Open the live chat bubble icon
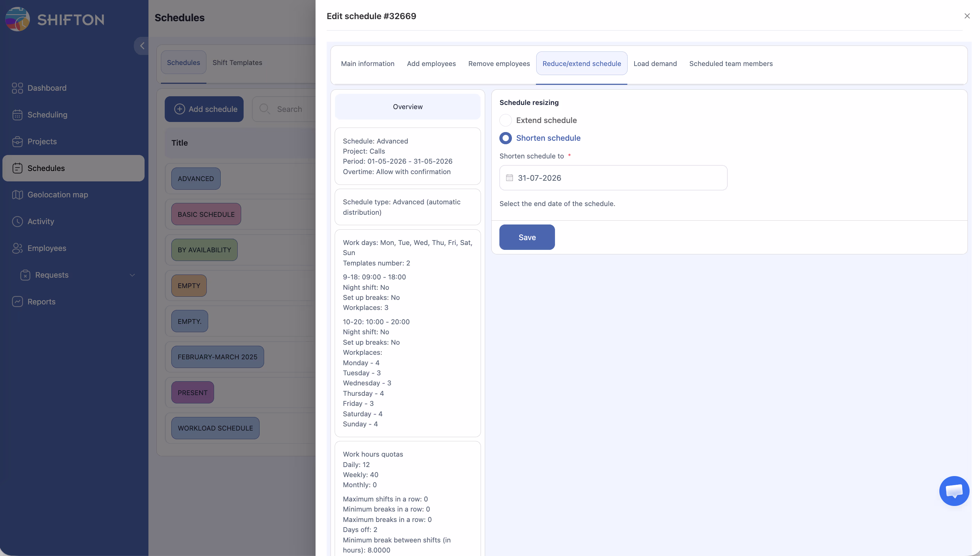The width and height of the screenshot is (980, 556). 954,491
